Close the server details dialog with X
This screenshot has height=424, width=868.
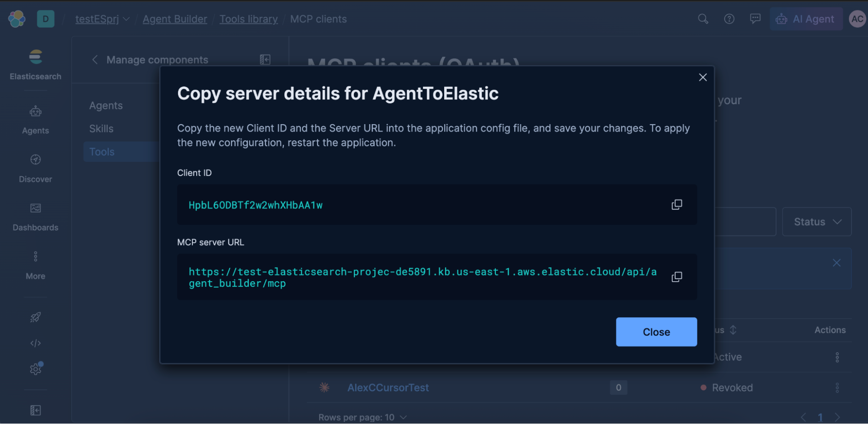[x=703, y=77]
